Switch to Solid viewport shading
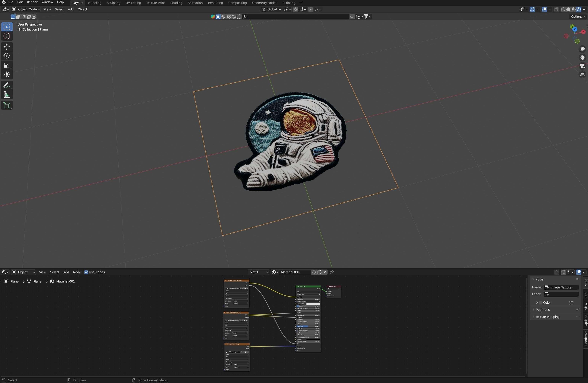Image resolution: width=588 pixels, height=383 pixels. (x=568, y=9)
